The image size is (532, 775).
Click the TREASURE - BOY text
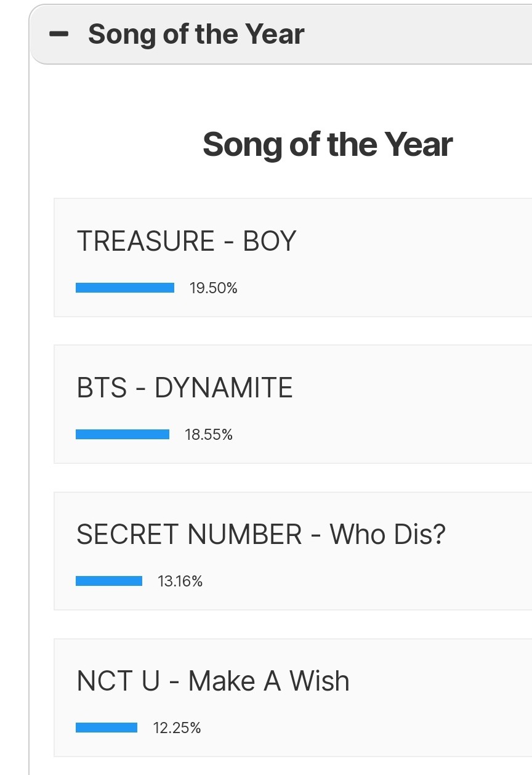pyautogui.click(x=186, y=241)
